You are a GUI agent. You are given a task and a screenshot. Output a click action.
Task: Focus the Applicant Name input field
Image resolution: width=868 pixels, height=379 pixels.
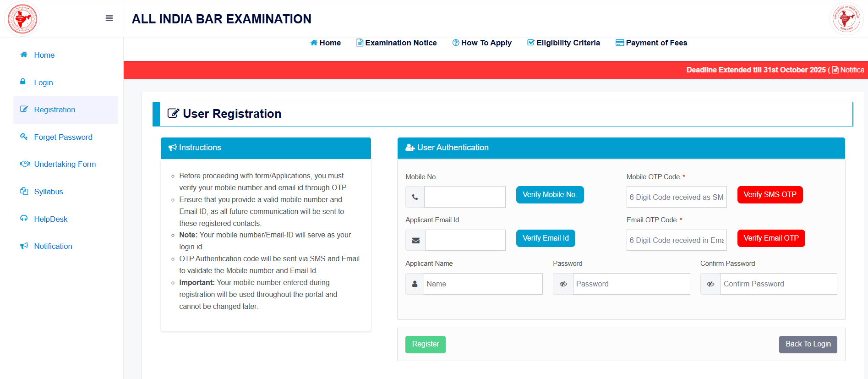click(x=483, y=284)
